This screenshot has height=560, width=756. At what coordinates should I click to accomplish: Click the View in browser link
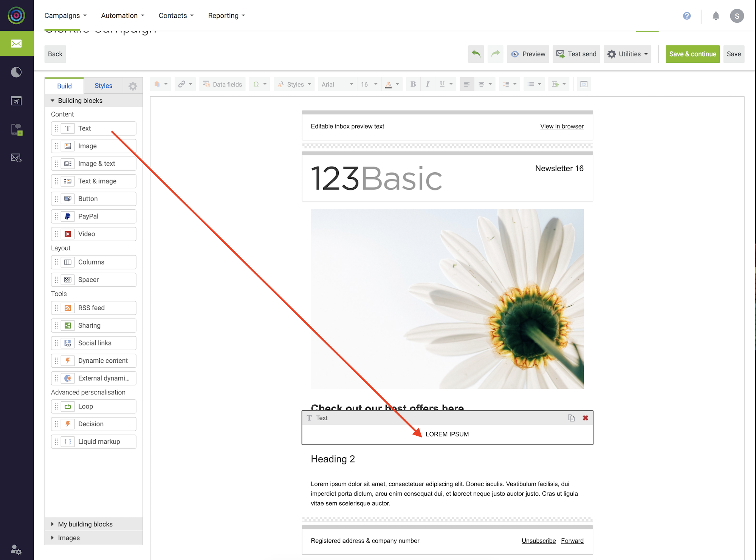coord(562,126)
